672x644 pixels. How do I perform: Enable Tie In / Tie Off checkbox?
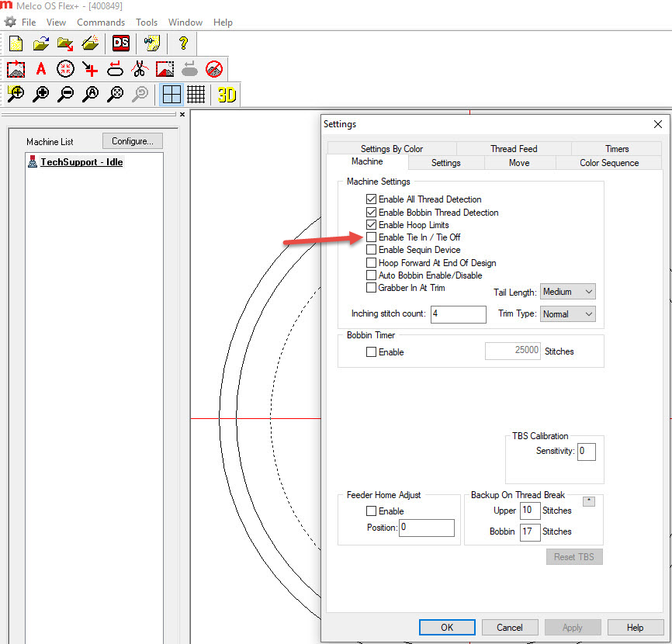coord(372,237)
